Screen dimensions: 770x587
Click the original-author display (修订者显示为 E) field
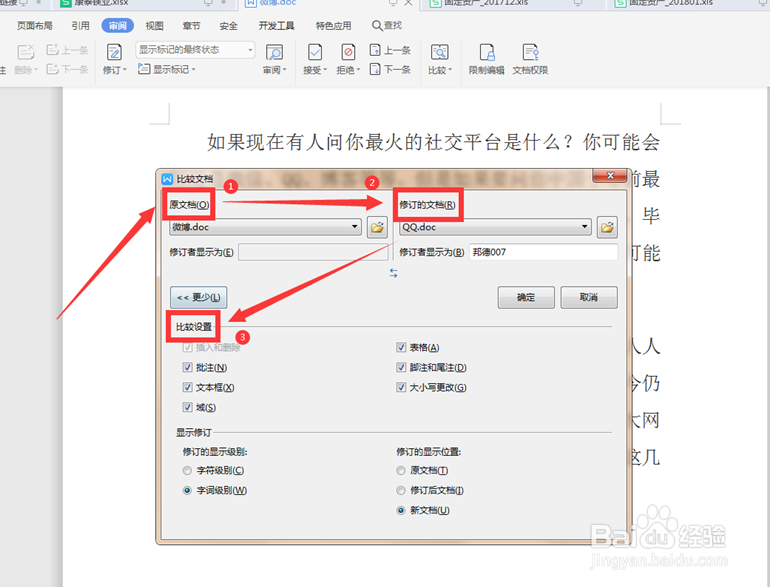coord(313,252)
